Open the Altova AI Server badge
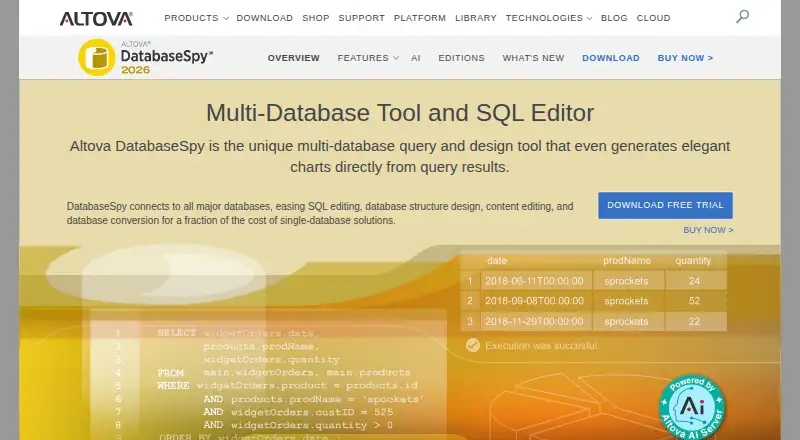This screenshot has height=440, width=800. [692, 407]
